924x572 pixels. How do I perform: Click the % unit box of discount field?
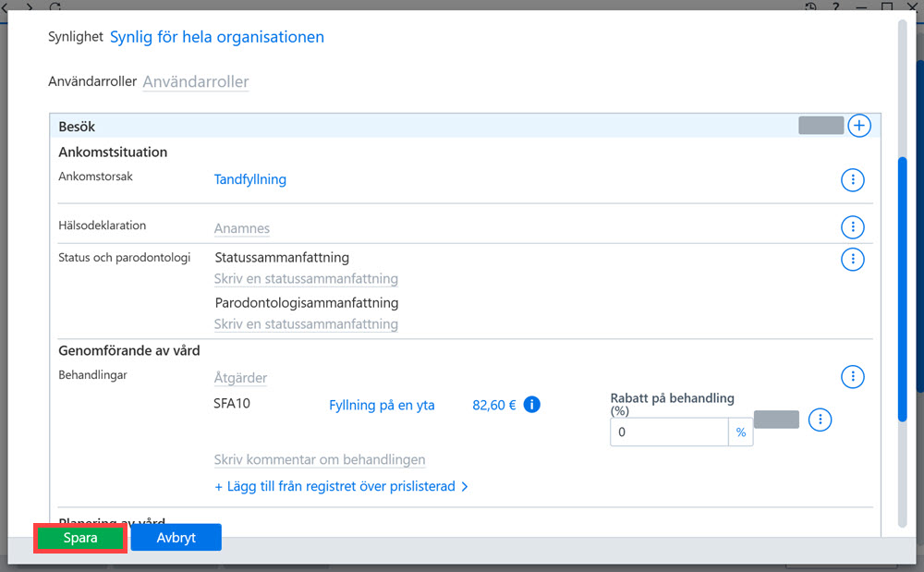(741, 432)
